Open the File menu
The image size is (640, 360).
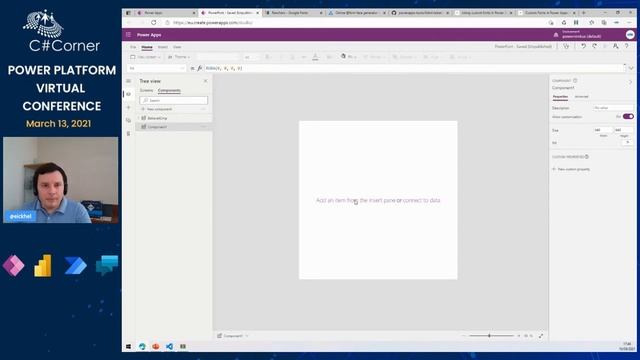click(133, 47)
